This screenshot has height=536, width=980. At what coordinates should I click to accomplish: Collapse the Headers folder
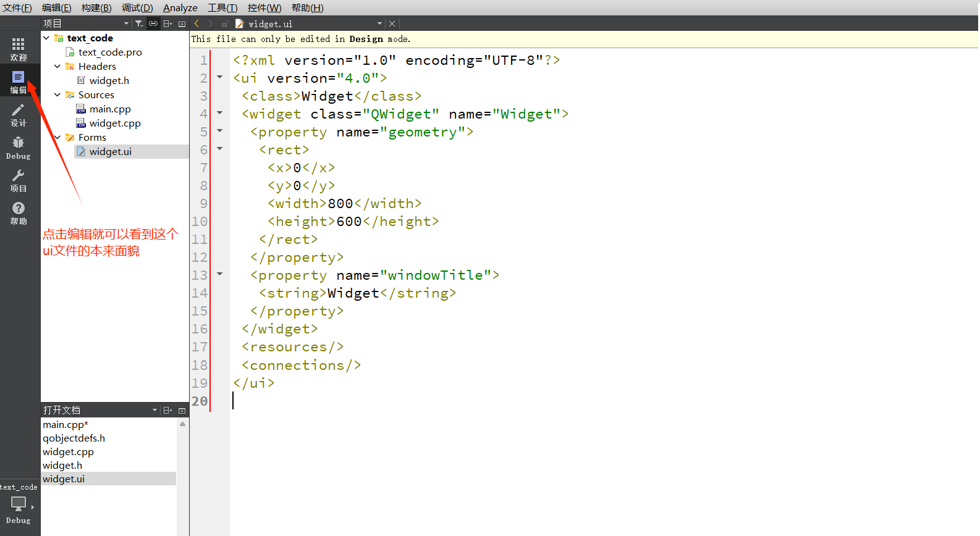[57, 66]
